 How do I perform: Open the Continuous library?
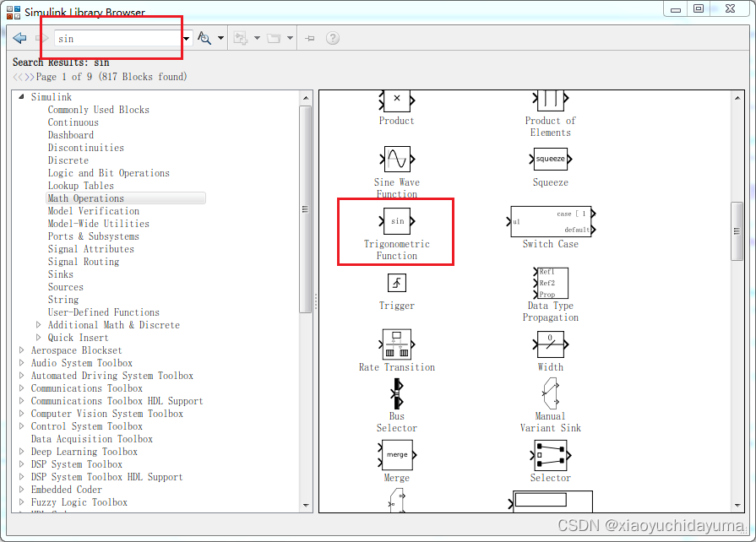click(73, 122)
